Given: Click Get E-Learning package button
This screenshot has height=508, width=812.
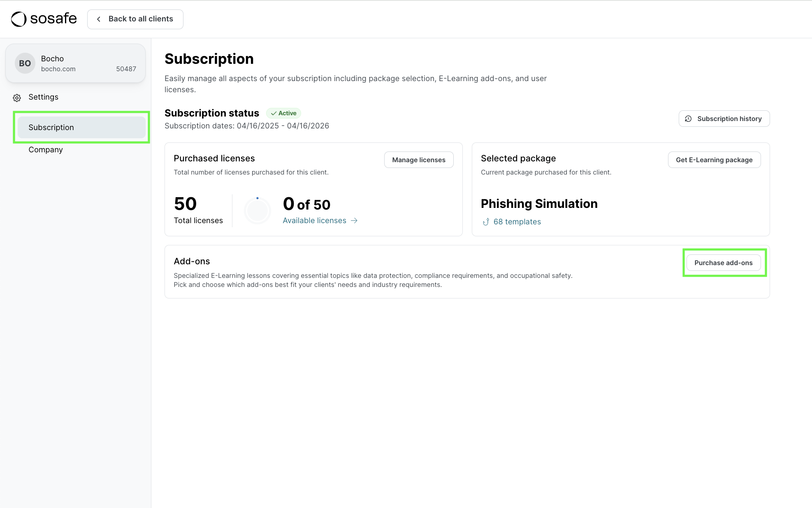Looking at the screenshot, I should click(x=714, y=160).
